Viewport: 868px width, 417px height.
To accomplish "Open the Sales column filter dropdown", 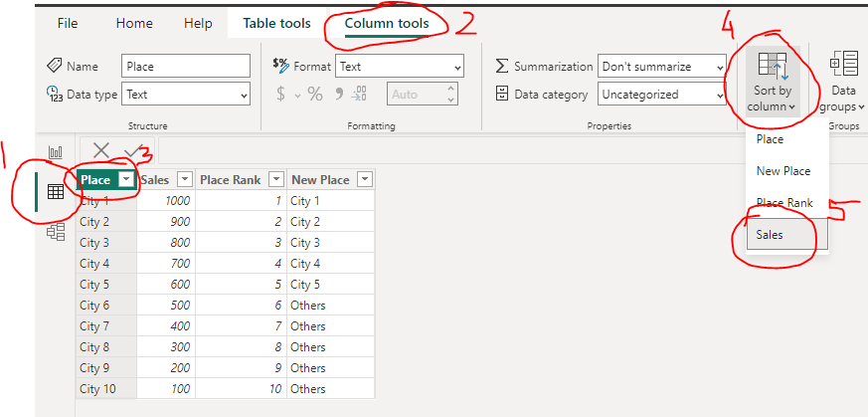I will [185, 179].
